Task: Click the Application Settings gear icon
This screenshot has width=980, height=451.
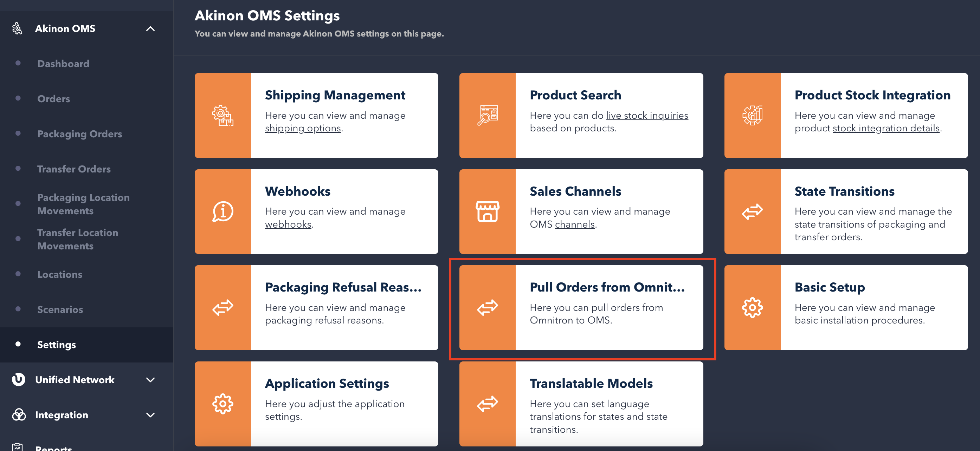Action: 223,404
